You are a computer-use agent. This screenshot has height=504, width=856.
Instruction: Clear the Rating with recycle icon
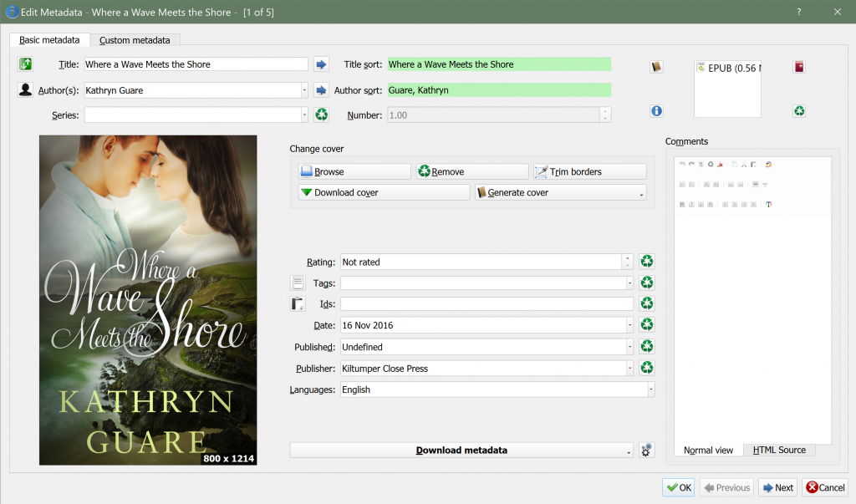click(646, 262)
